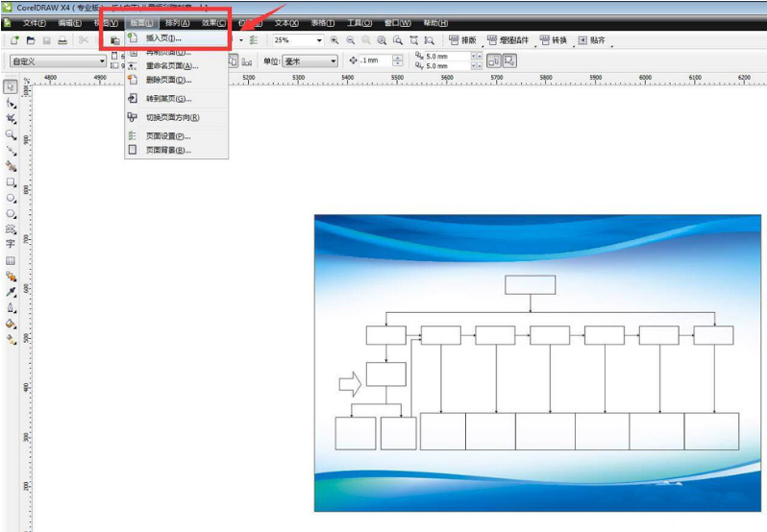
Task: Click the Save icon in the toolbar
Action: [46, 40]
